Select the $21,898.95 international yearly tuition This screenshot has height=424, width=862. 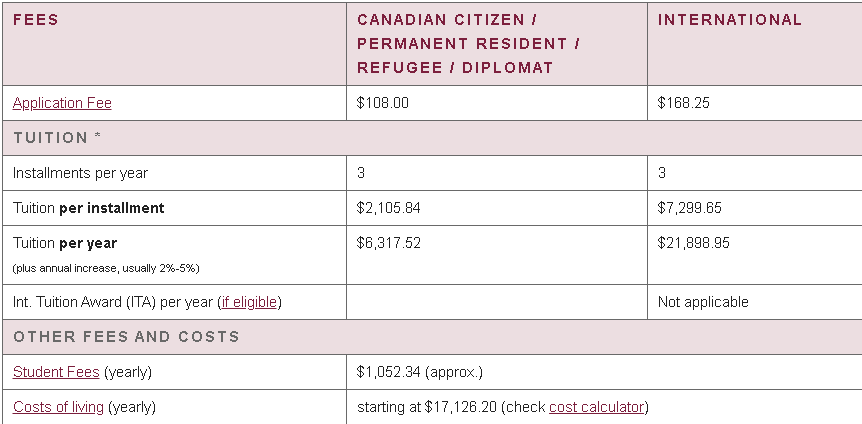(694, 244)
